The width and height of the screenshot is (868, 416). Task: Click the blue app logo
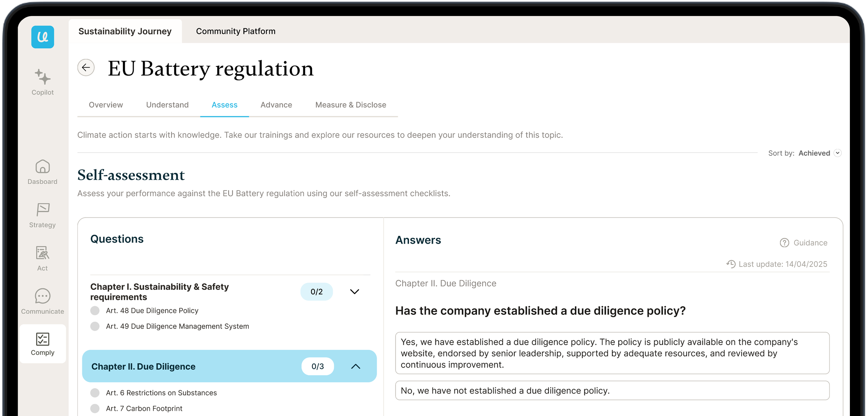pos(42,37)
